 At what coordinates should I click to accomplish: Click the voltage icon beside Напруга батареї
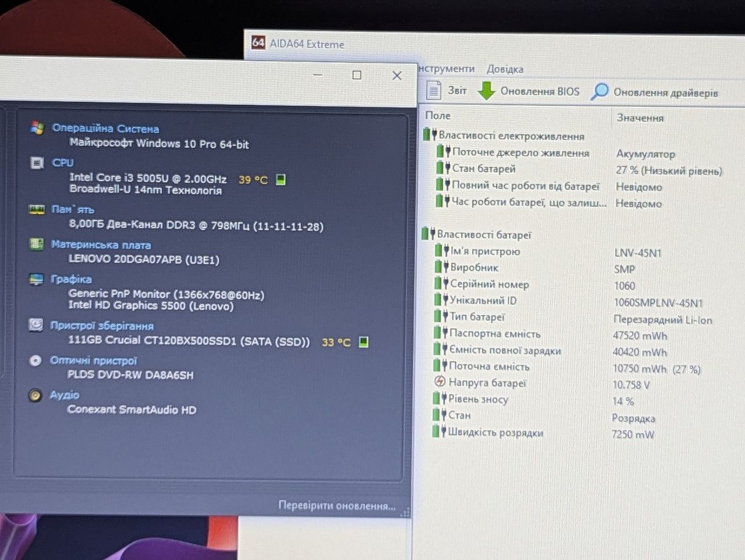coord(440,382)
